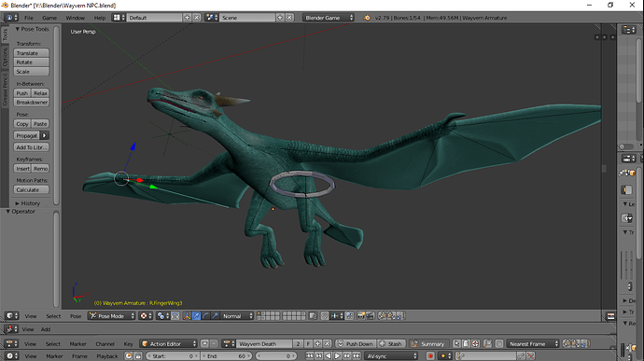Screen dimensions: 644x361
Task: Click the Translate button
Action: click(x=31, y=53)
